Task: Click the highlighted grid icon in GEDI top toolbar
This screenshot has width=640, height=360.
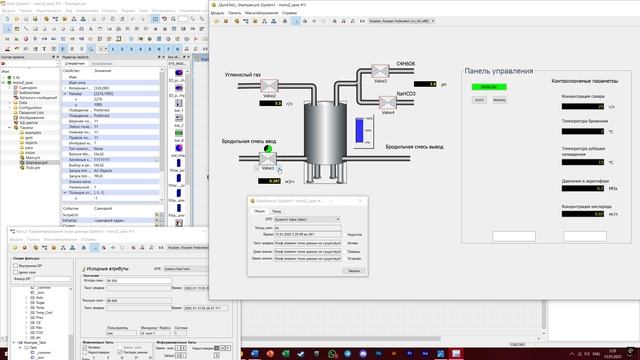Action: [x=155, y=19]
